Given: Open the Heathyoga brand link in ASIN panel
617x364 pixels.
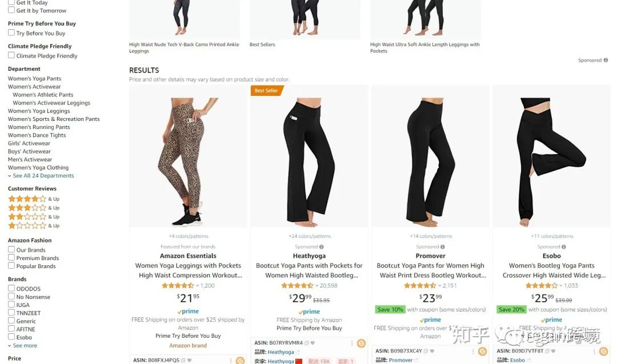Looking at the screenshot, I should click(x=281, y=352).
